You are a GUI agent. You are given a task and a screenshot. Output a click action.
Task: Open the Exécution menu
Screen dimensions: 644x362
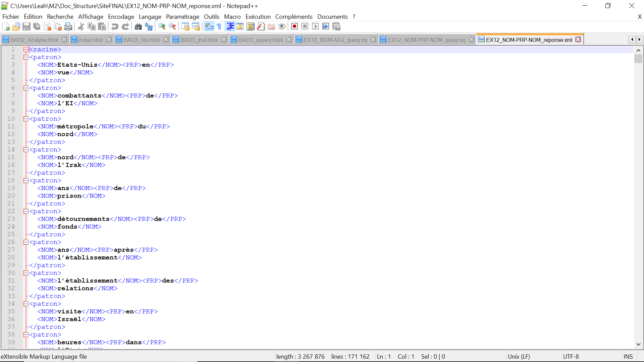(x=258, y=17)
